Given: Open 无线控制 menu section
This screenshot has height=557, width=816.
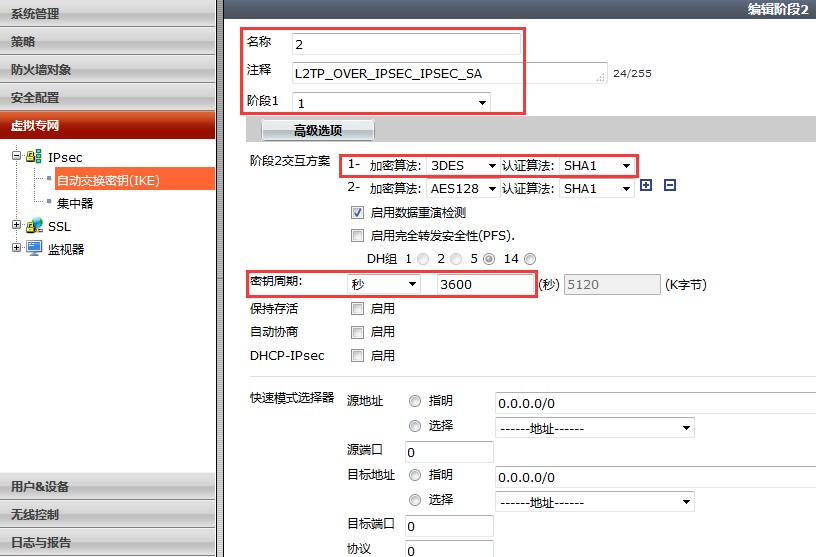Looking at the screenshot, I should (107, 514).
